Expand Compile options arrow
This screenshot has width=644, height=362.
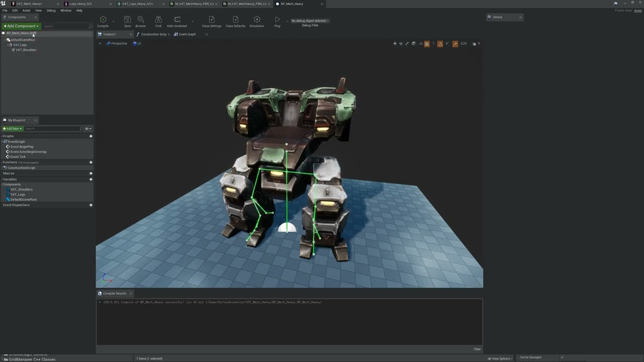tap(114, 22)
